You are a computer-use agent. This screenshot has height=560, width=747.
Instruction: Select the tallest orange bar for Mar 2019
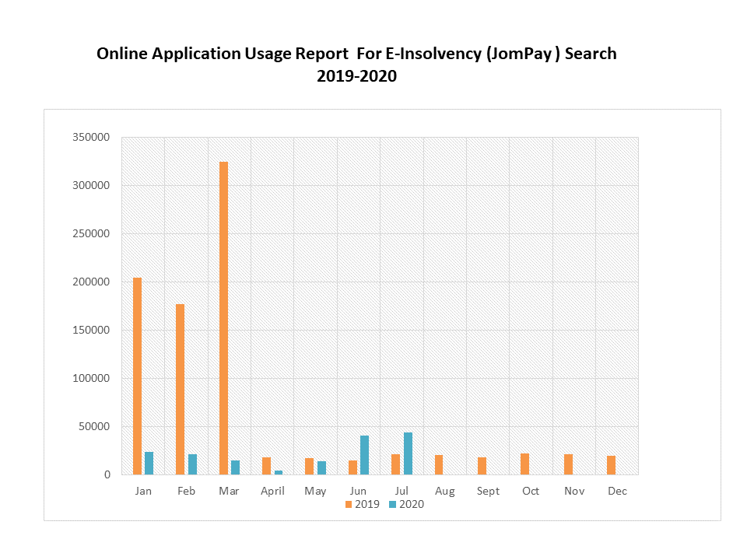[x=223, y=318]
